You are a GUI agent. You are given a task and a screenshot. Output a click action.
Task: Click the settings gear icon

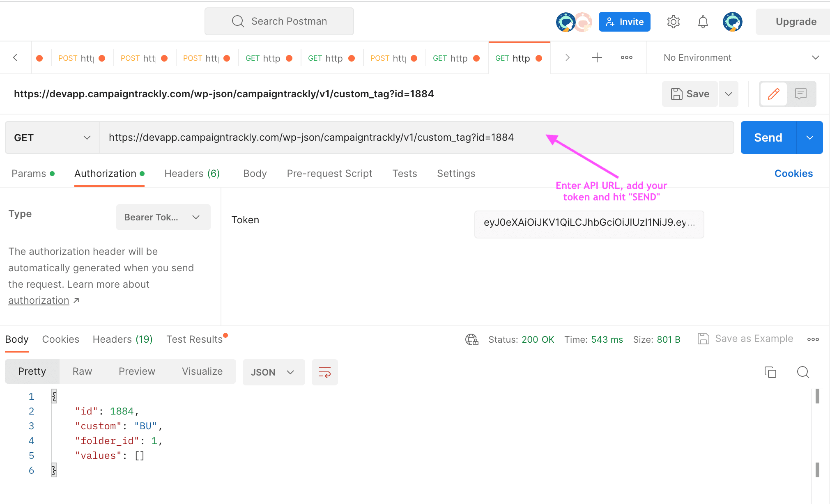[673, 22]
